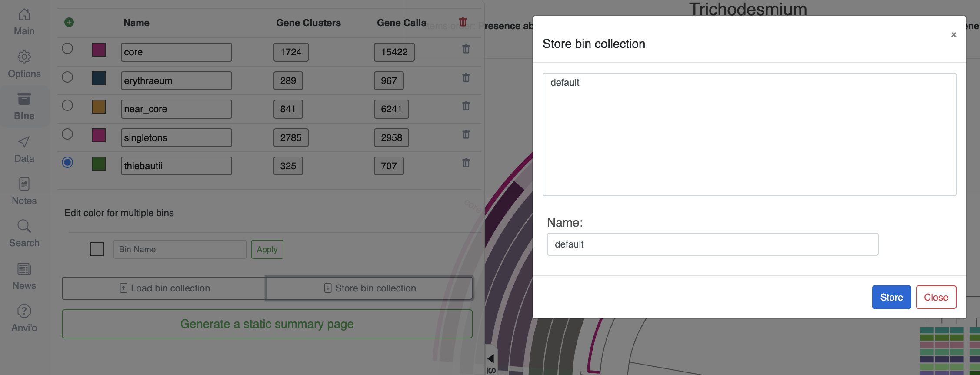
Task: Collapse the side panel with arrow toggle
Action: point(491,358)
